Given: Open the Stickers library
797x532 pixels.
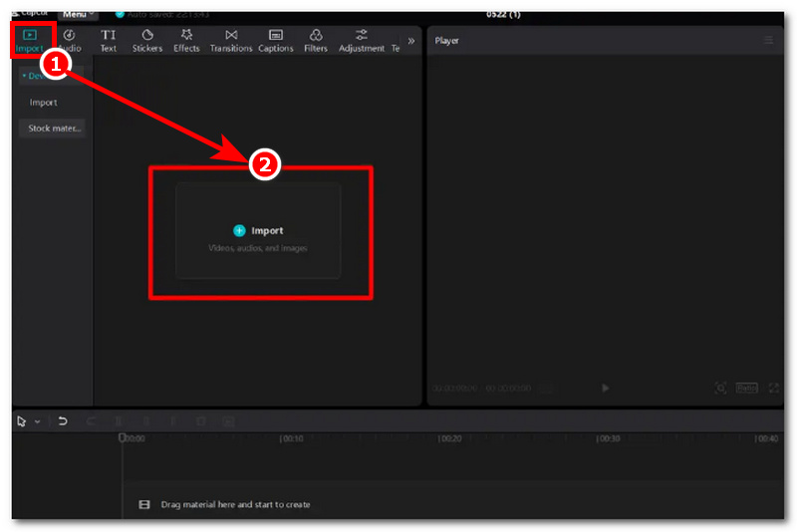Looking at the screenshot, I should (147, 40).
